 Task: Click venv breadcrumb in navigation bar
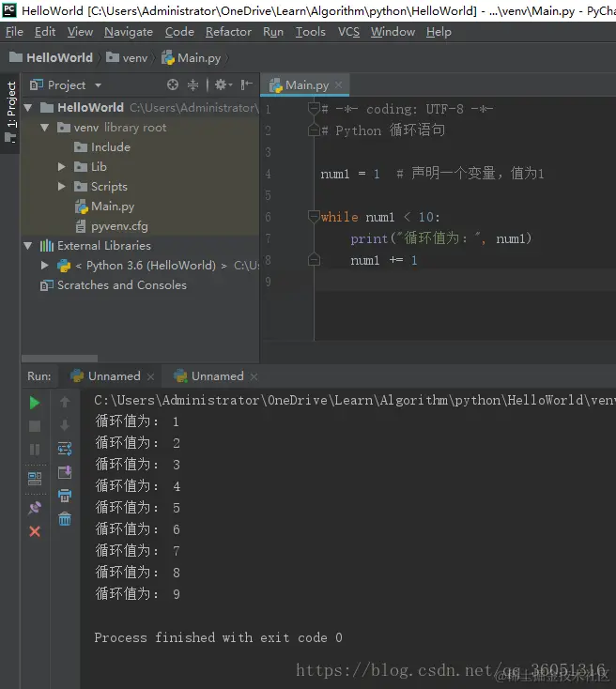(127, 57)
